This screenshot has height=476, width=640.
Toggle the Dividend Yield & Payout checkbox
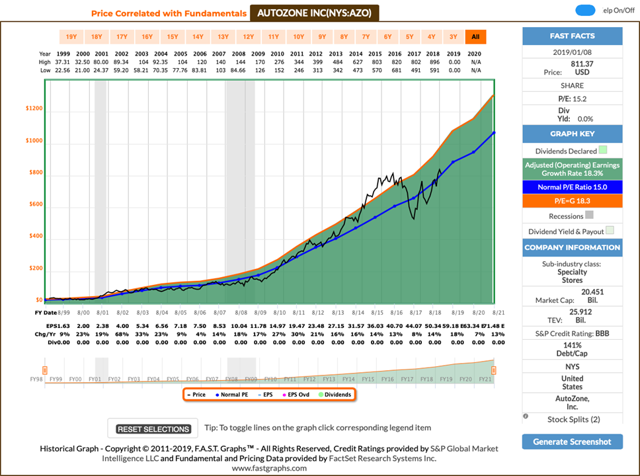[610, 230]
